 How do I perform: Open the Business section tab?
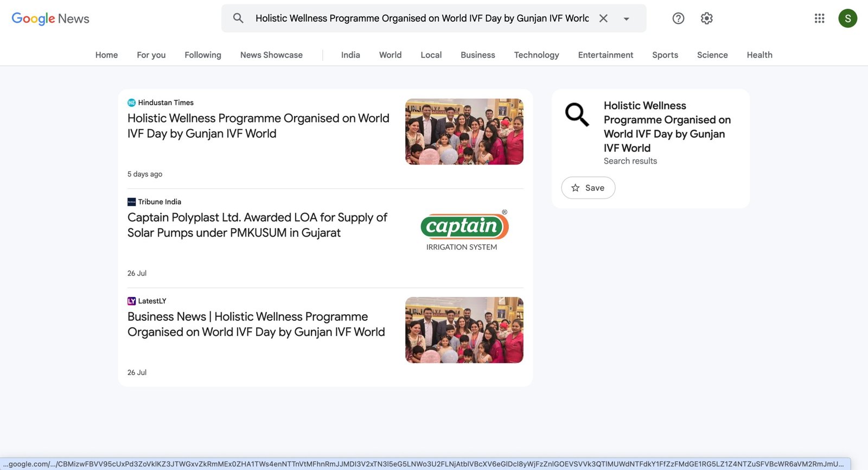[x=478, y=55]
